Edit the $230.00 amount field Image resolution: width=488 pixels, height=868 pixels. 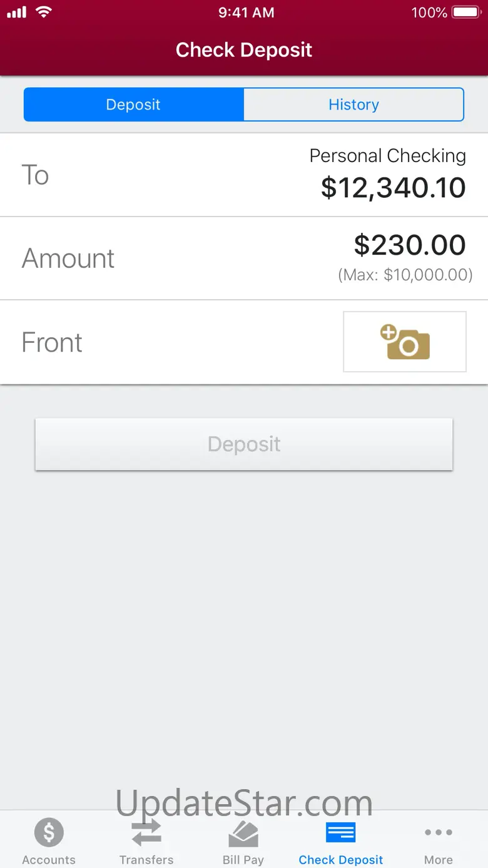tap(410, 245)
